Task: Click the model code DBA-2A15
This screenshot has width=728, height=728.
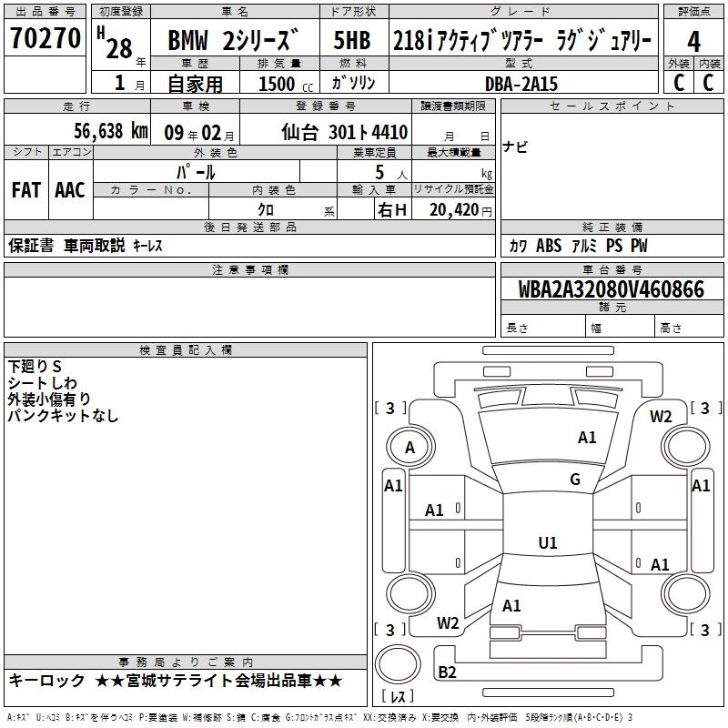Action: pos(521,84)
